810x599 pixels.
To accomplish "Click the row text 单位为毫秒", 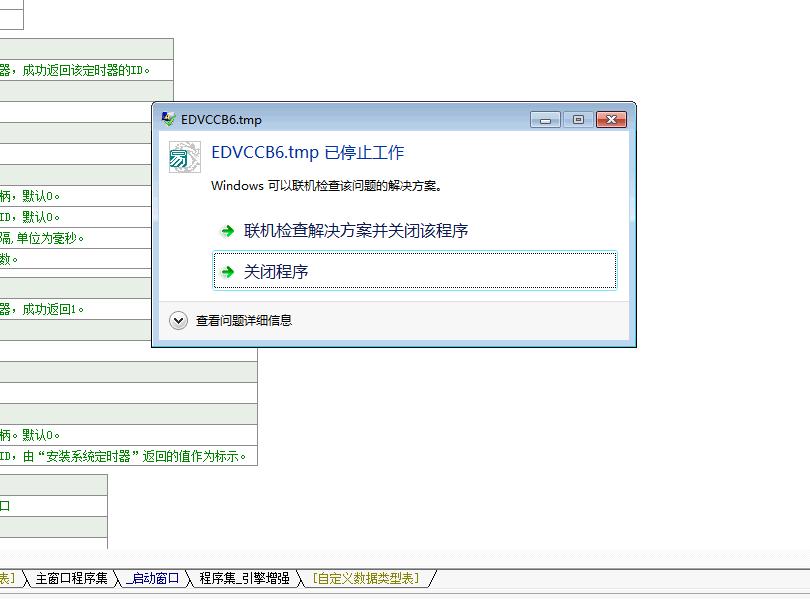I will (x=50, y=238).
